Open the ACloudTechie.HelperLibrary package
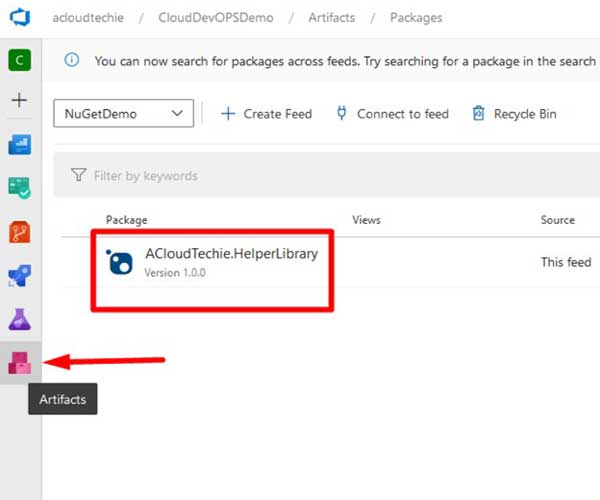 tap(232, 253)
